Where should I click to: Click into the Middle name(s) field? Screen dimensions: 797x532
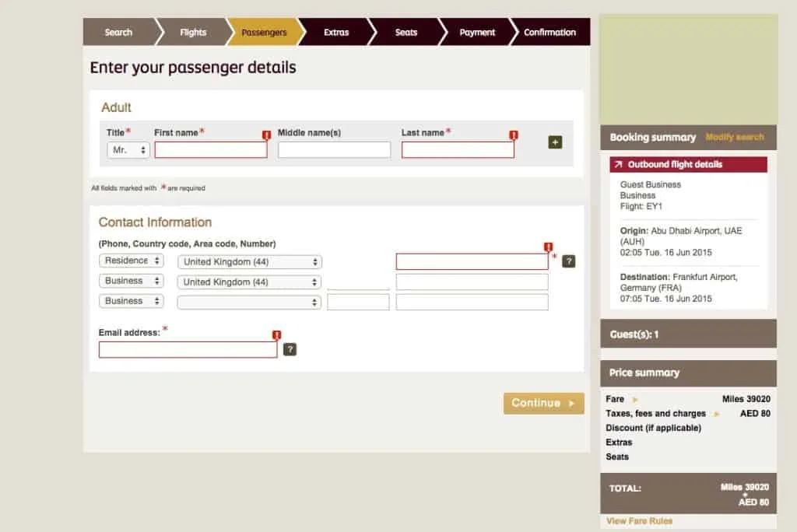pyautogui.click(x=334, y=150)
